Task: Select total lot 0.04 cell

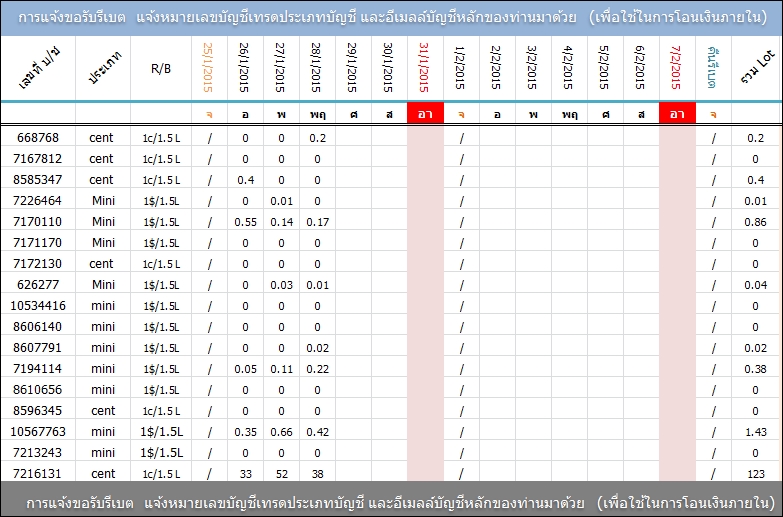Action: [756, 285]
